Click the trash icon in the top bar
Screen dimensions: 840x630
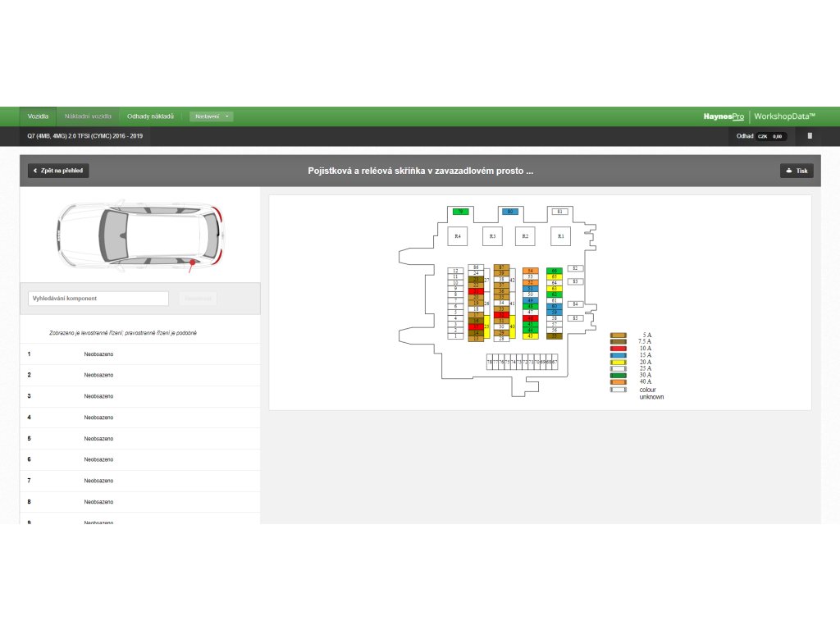pyautogui.click(x=810, y=136)
